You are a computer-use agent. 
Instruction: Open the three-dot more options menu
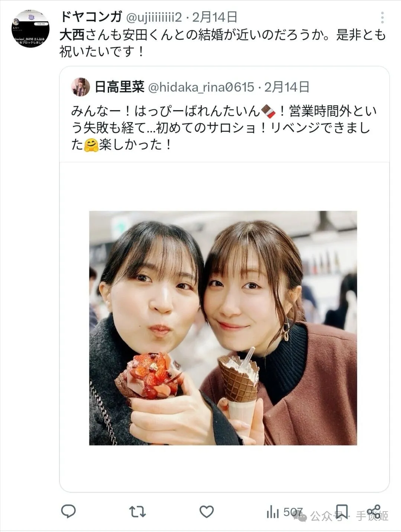tap(382, 17)
